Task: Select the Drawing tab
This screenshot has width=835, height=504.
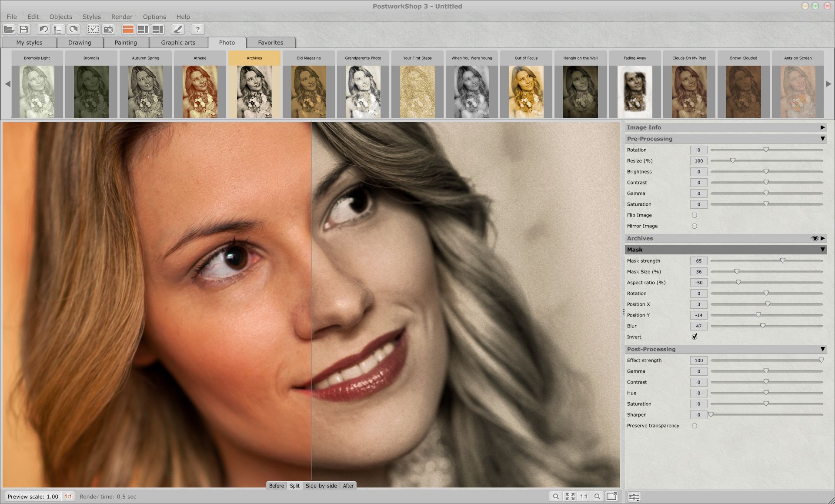Action: coord(79,42)
